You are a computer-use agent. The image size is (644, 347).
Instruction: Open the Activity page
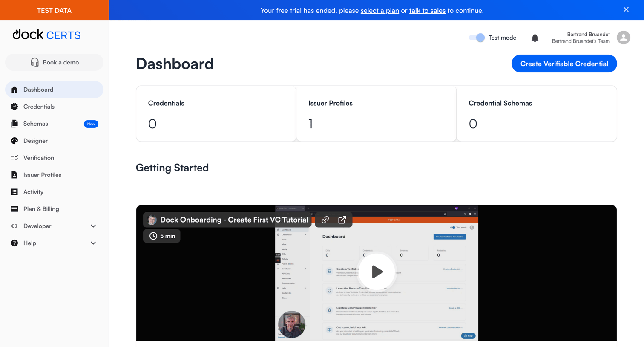[x=54, y=192]
